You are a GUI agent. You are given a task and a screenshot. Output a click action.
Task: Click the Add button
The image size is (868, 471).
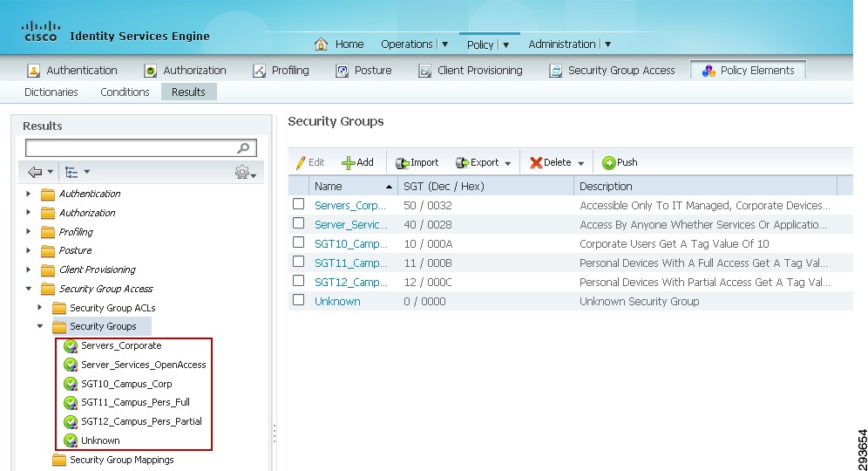(357, 162)
